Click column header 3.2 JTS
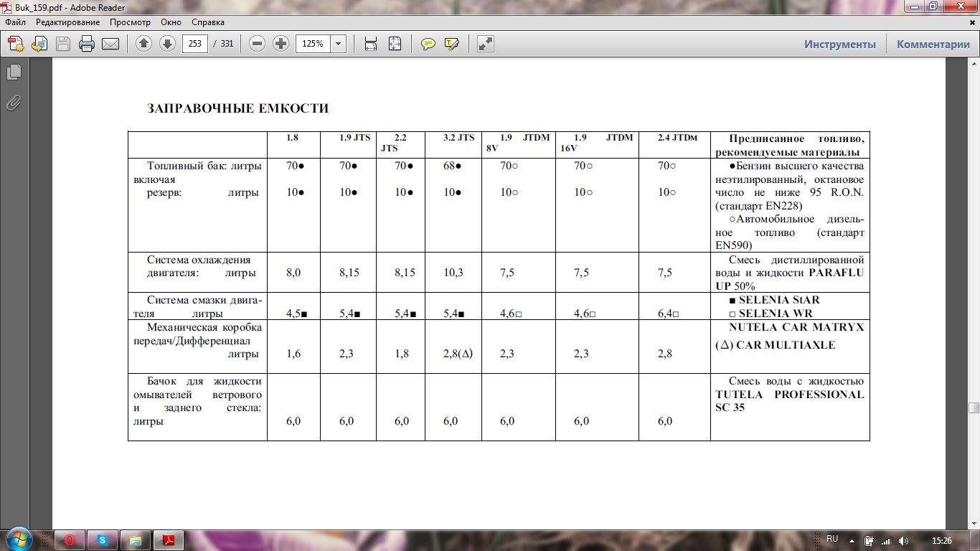 point(459,138)
